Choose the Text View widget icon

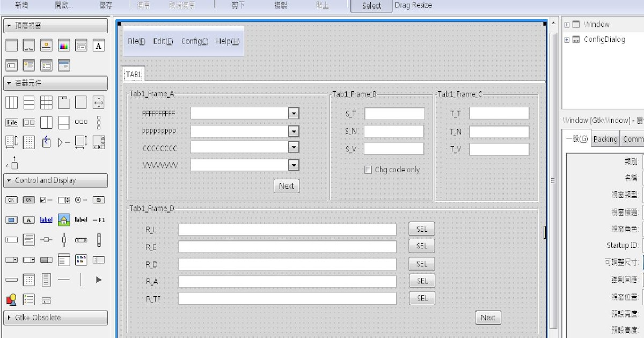[x=30, y=240]
